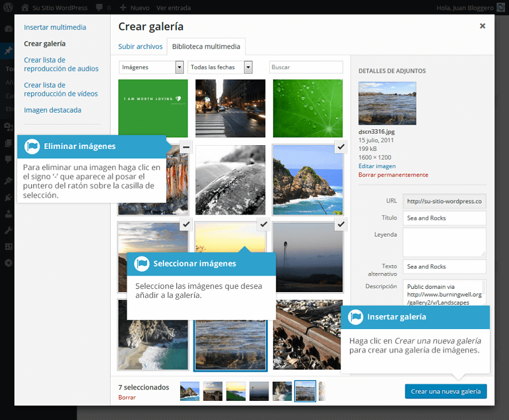
Task: Select the black and white leaf thumbnail
Action: tap(230, 179)
